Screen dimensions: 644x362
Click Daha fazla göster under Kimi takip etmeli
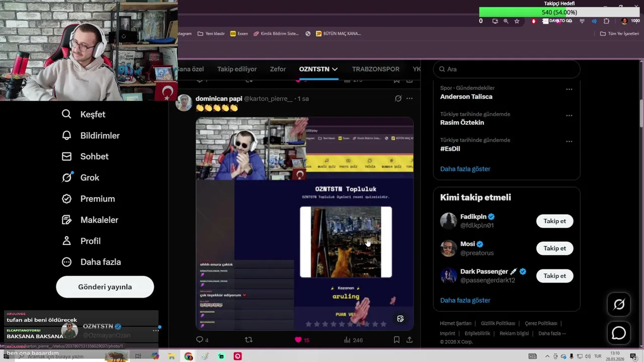click(465, 300)
